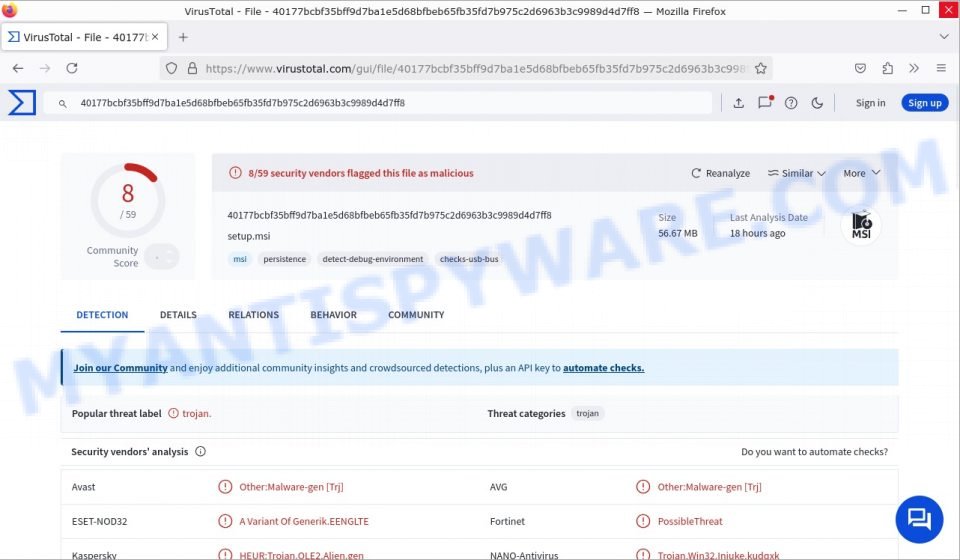Screen dimensions: 960x560
Task: Open the chat bubble button
Action: pos(919,519)
